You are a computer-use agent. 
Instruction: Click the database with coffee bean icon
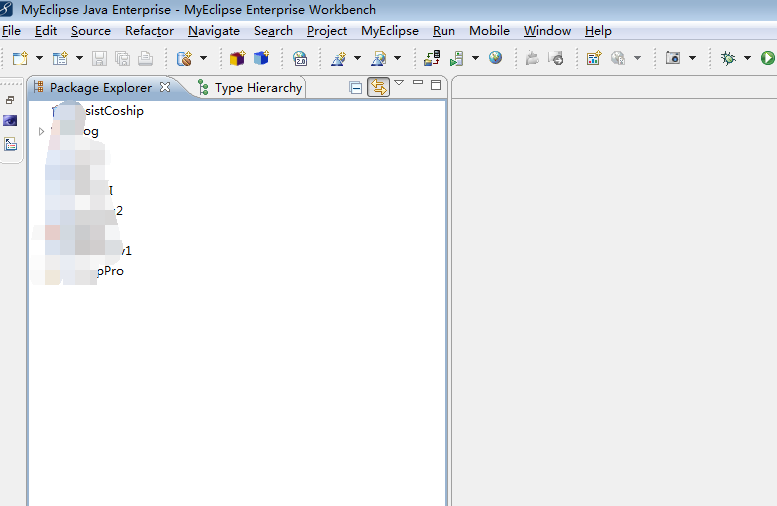click(184, 58)
